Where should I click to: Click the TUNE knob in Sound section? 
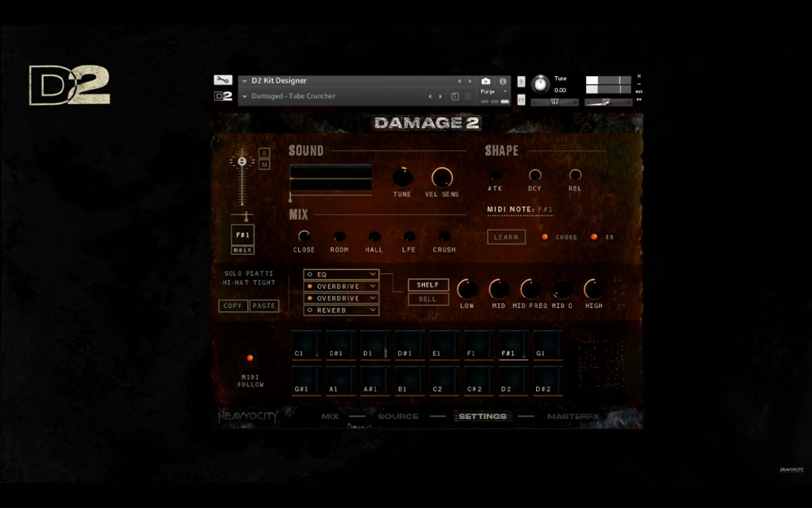pyautogui.click(x=402, y=178)
